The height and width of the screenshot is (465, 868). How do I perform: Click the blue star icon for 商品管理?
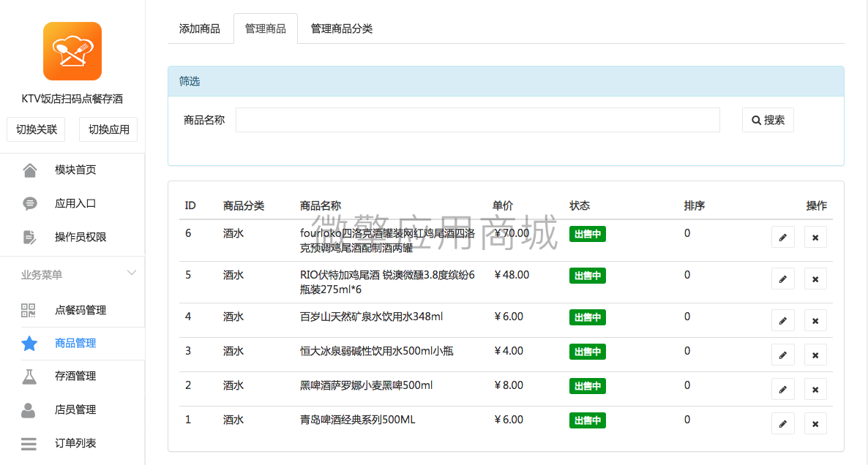[x=29, y=344]
